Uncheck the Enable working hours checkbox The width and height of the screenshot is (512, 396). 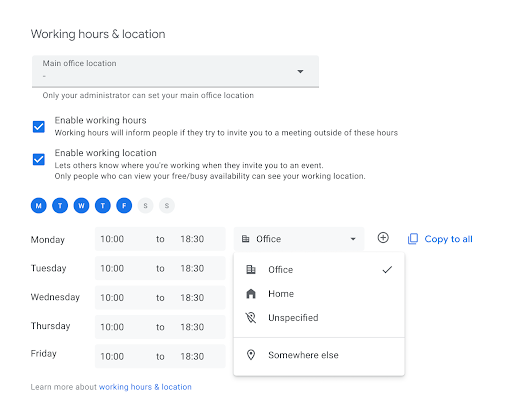tap(39, 127)
